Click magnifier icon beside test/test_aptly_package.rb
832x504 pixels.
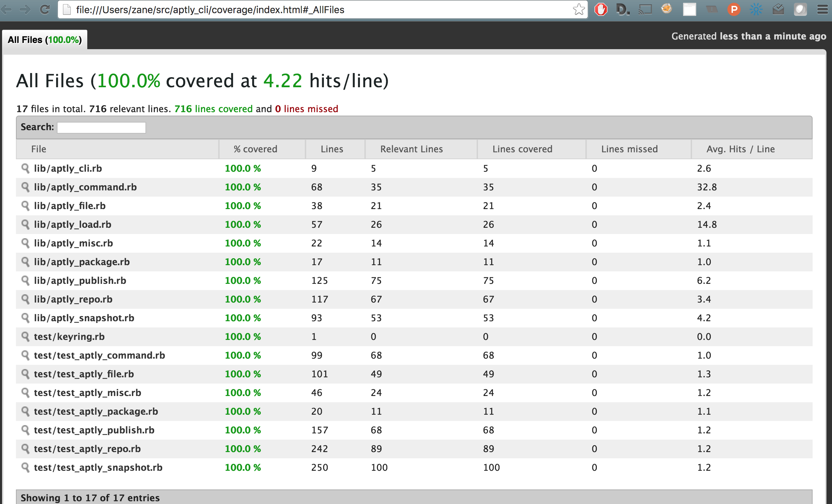25,412
